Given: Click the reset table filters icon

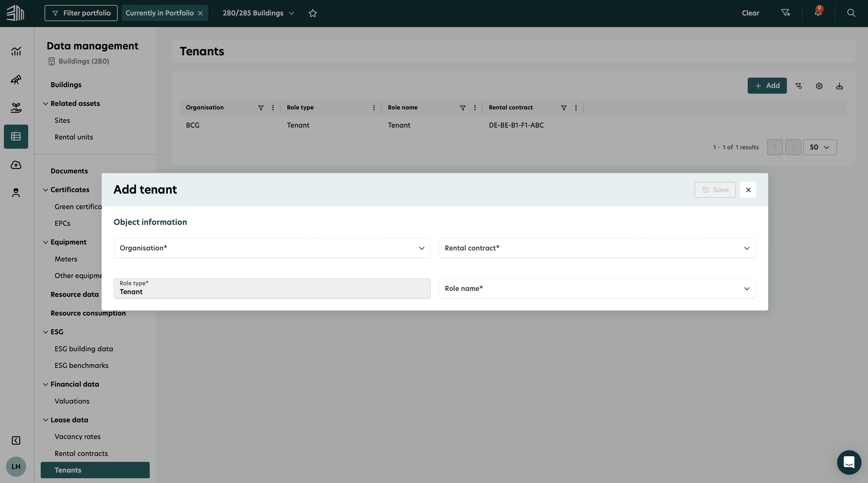Looking at the screenshot, I should (x=798, y=86).
